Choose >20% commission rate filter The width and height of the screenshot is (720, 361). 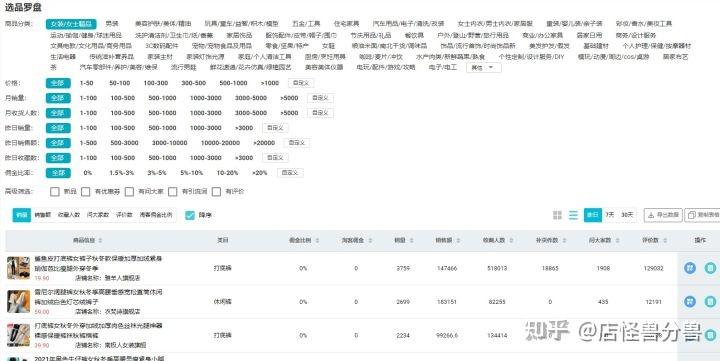[x=259, y=173]
